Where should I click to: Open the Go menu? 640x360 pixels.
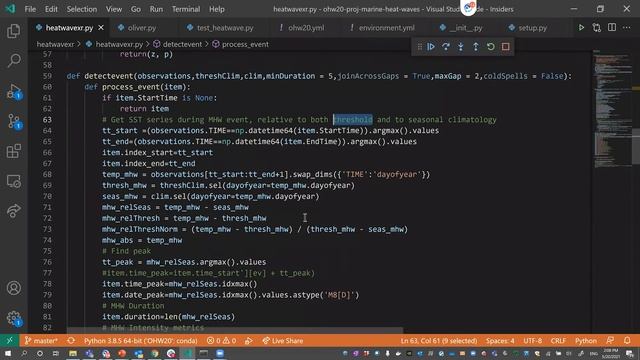click(136, 9)
